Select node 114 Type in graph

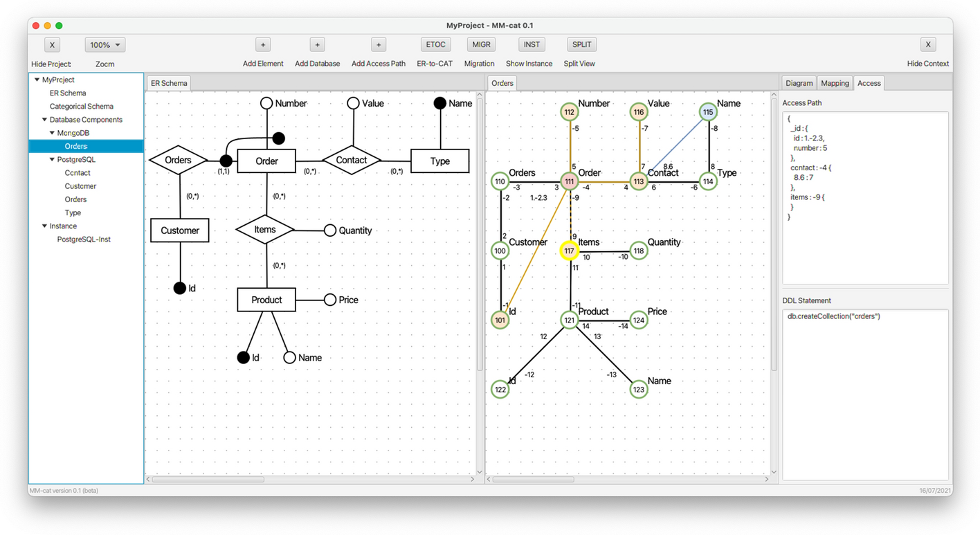click(707, 181)
